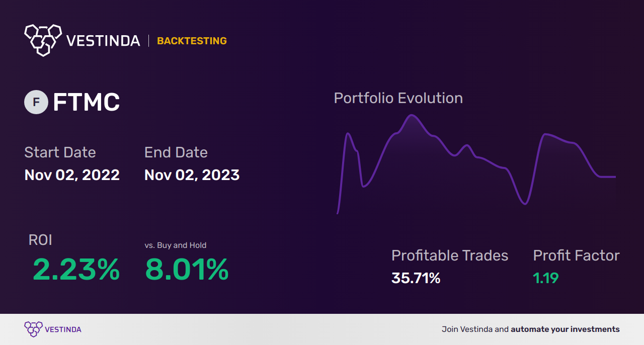This screenshot has width=644, height=345.
Task: Open the BACKTESTING section label
Action: (192, 41)
